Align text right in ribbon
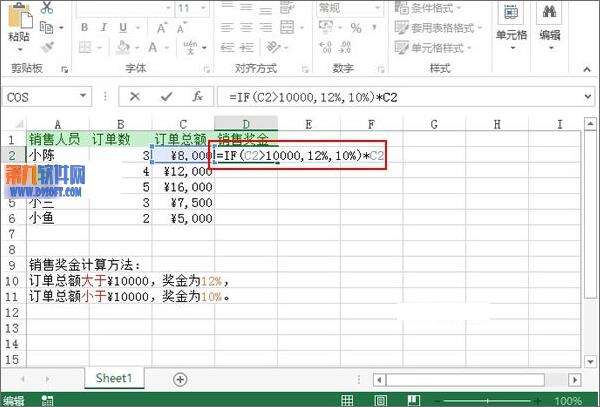Viewport: 600px width, 407px height. coord(266,28)
